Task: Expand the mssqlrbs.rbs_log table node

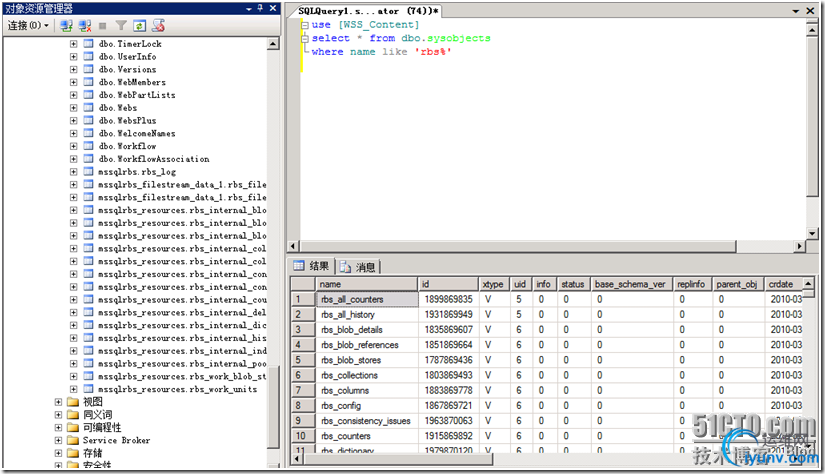Action: tap(73, 172)
